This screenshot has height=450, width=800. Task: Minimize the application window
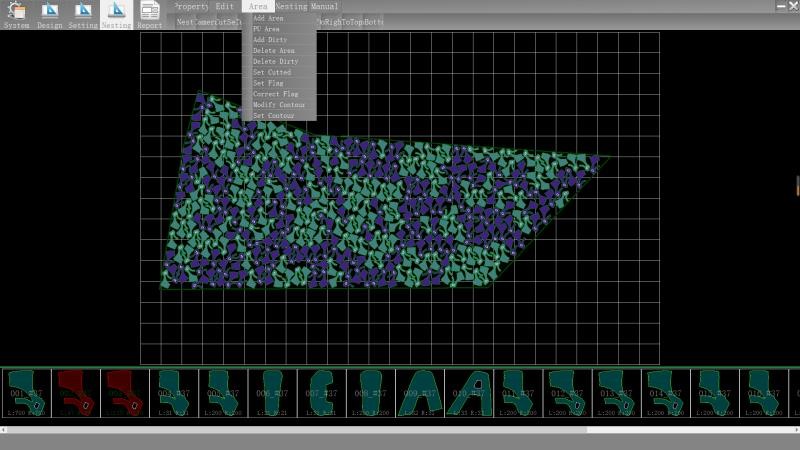[781, 6]
